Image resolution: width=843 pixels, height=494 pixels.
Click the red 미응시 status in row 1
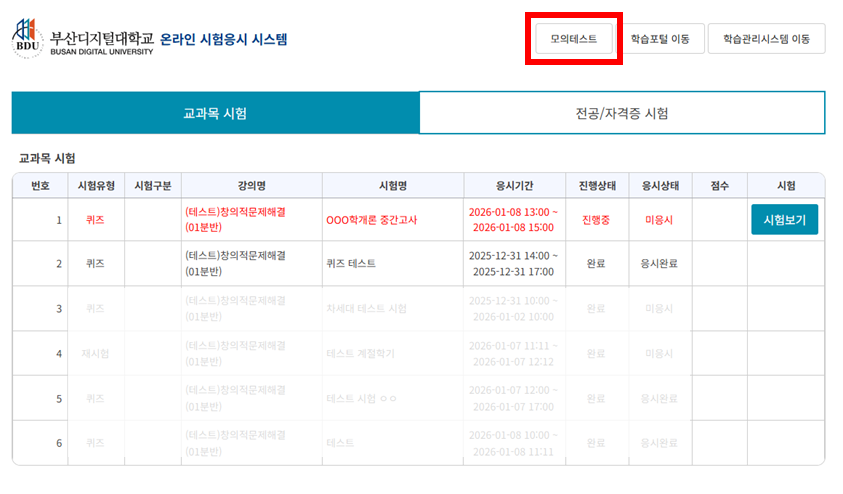660,220
